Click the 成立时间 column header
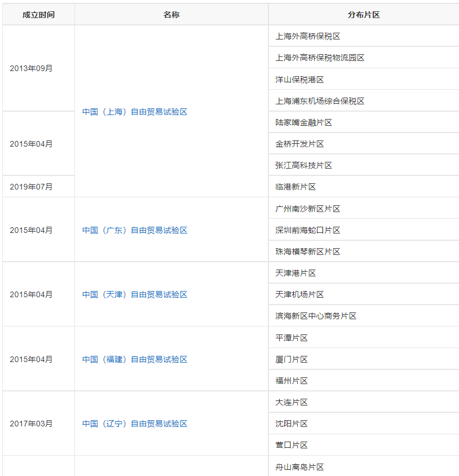The image size is (459, 476). coord(38,15)
